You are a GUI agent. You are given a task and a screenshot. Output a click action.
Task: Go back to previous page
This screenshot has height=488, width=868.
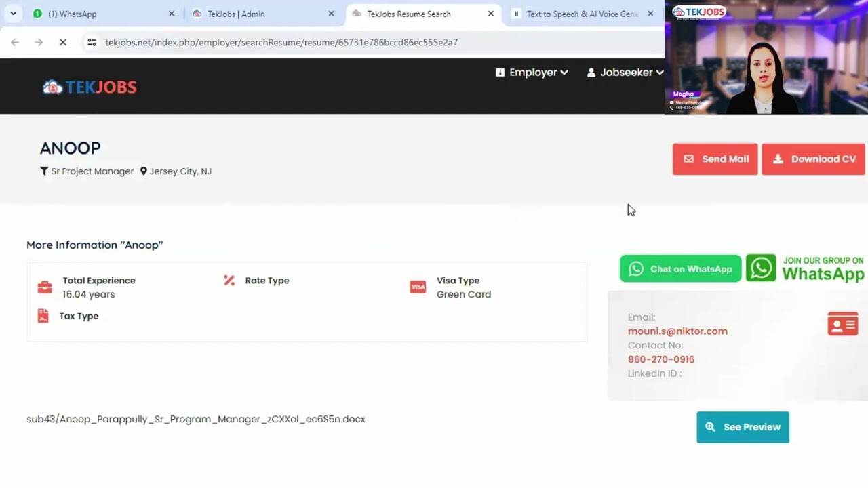(x=15, y=42)
